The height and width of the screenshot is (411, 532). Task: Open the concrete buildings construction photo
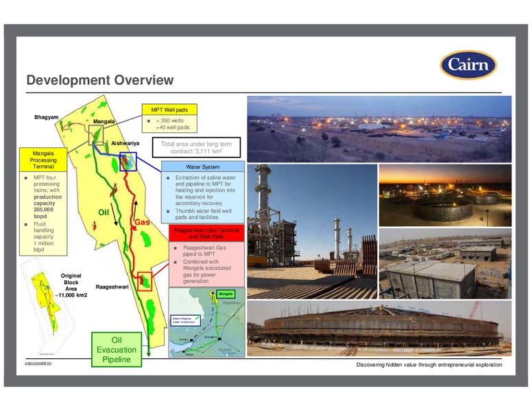pos(445,264)
